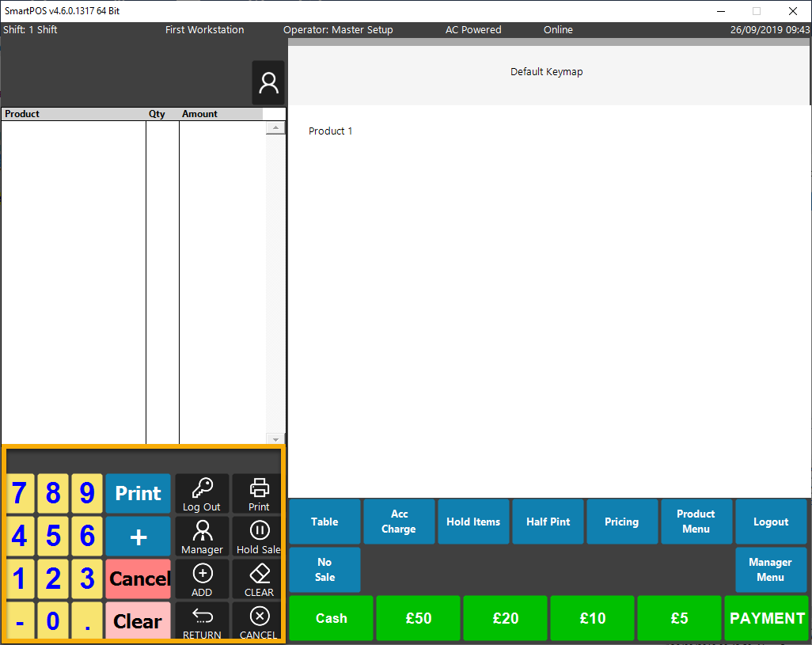Tender with the £20 quick cash button
812x645 pixels.
tap(505, 618)
